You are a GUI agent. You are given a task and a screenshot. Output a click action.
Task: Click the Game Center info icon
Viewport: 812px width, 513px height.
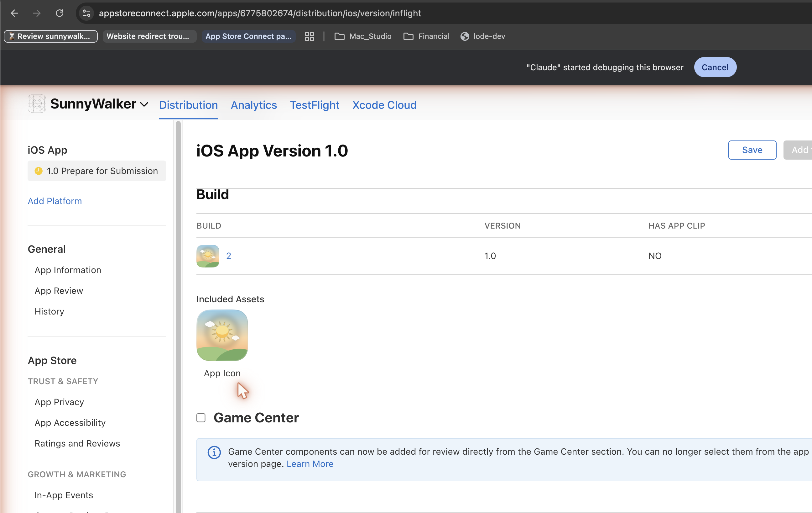[214, 452]
